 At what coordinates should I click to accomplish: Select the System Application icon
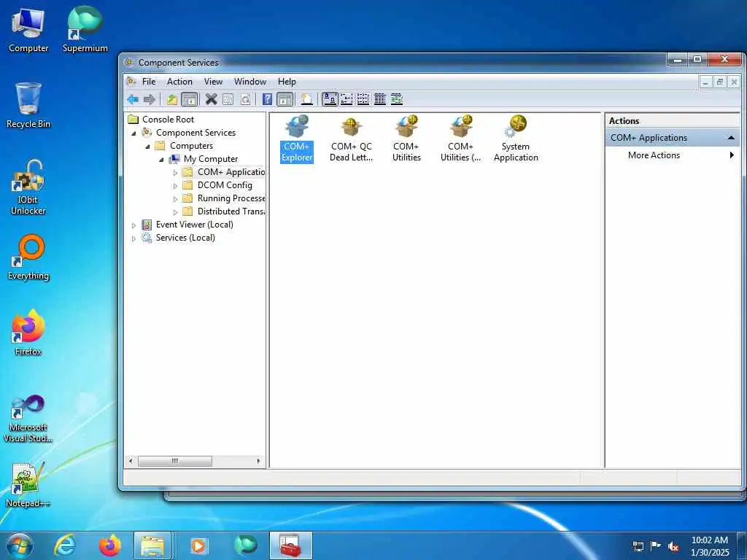pyautogui.click(x=516, y=139)
